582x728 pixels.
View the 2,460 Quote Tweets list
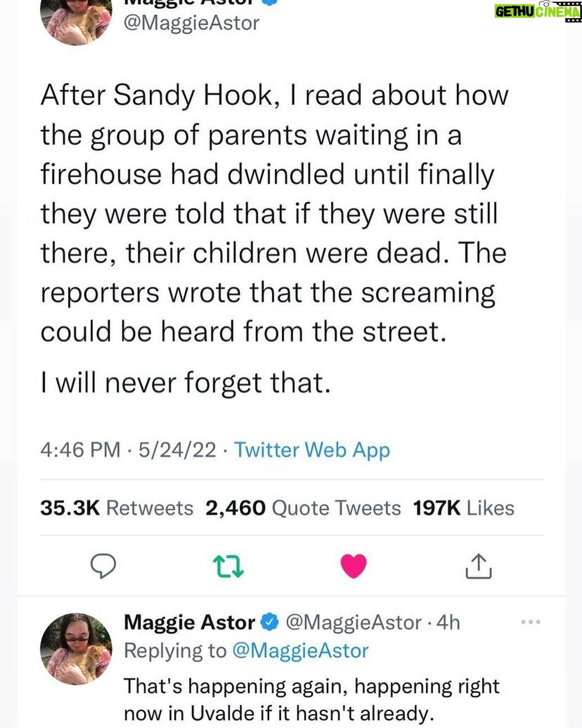(x=303, y=508)
